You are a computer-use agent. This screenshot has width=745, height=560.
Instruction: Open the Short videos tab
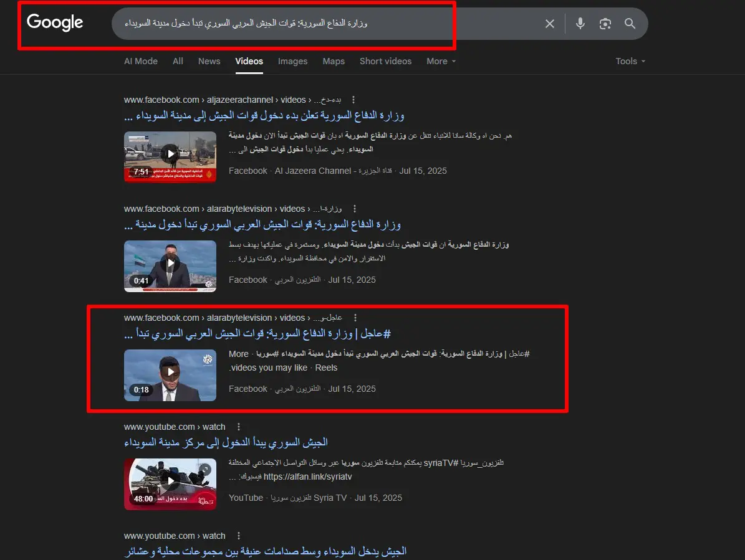pos(385,61)
